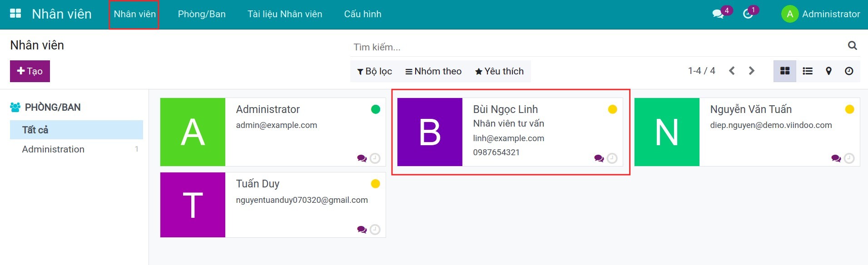868x265 pixels.
Task: Expand the Nhóm theo dropdown
Action: click(433, 71)
